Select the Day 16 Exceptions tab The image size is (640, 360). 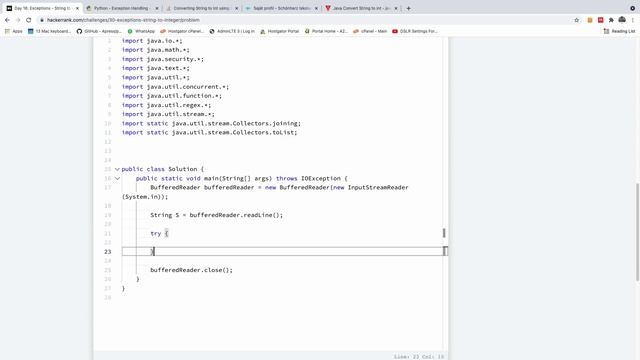(41, 8)
